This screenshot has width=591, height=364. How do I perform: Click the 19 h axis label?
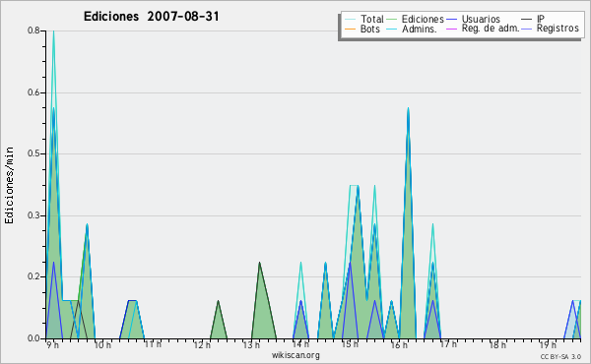click(548, 344)
